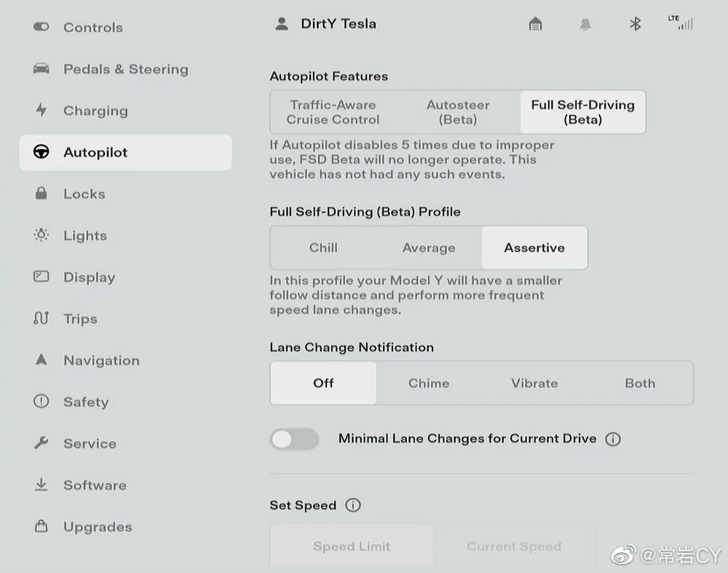This screenshot has height=573, width=728.
Task: Click the Set Speed label
Action: tap(303, 505)
